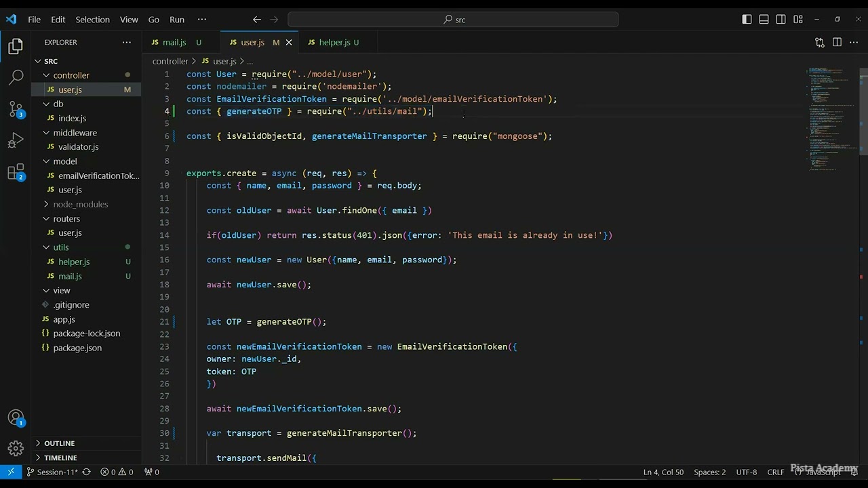The width and height of the screenshot is (868, 488).
Task: Toggle the bottom panel
Action: [x=764, y=20]
